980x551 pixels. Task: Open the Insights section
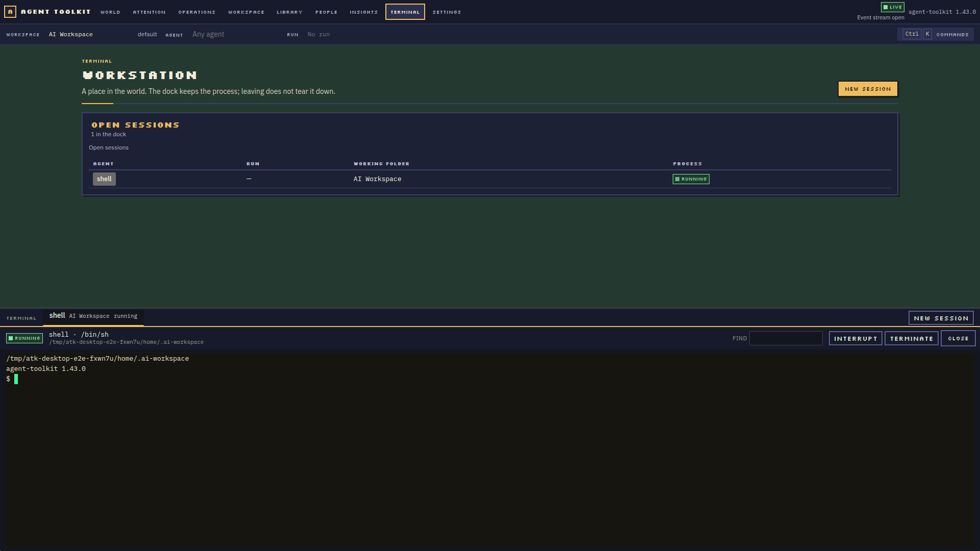click(363, 12)
